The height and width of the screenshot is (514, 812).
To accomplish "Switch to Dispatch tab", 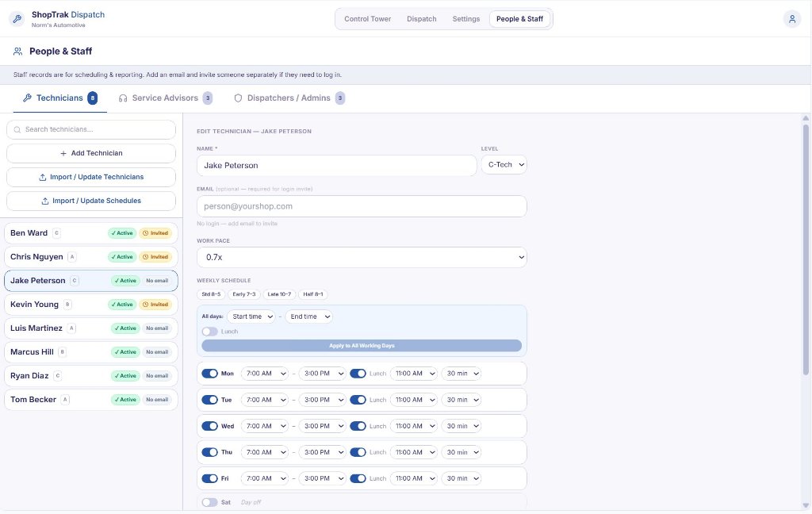I will 422,19.
